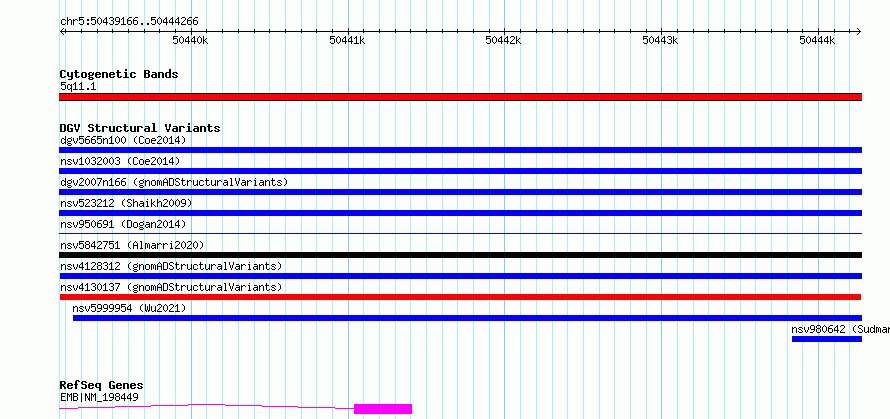Click the left arrowhead of the ruler
This screenshot has width=890, height=419.
(x=62, y=31)
